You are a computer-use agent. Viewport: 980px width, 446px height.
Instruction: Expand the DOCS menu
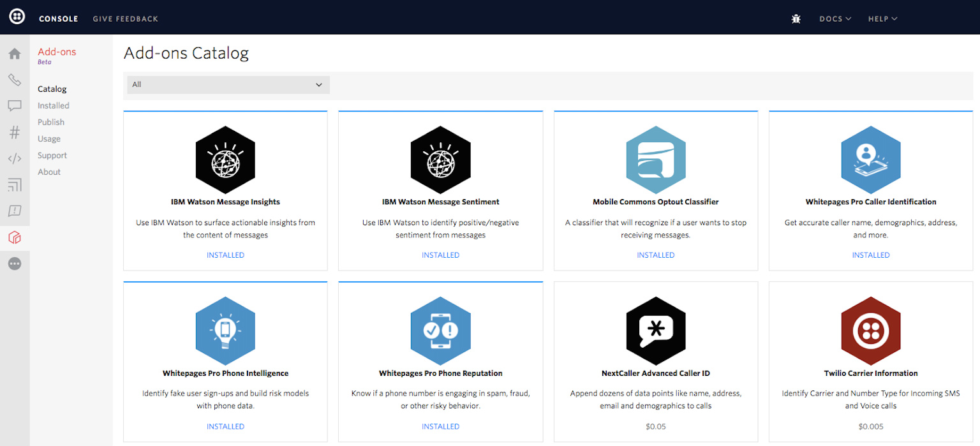[835, 19]
